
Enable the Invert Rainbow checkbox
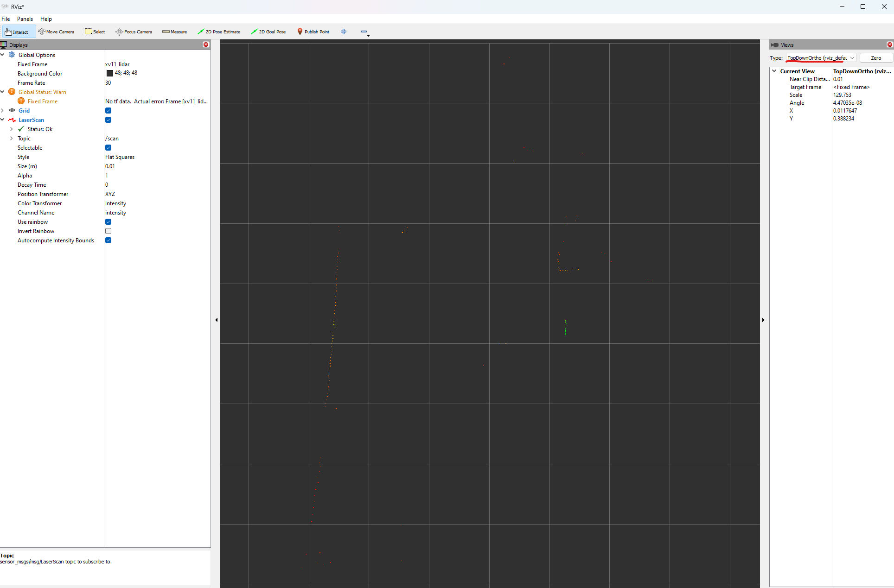tap(108, 231)
